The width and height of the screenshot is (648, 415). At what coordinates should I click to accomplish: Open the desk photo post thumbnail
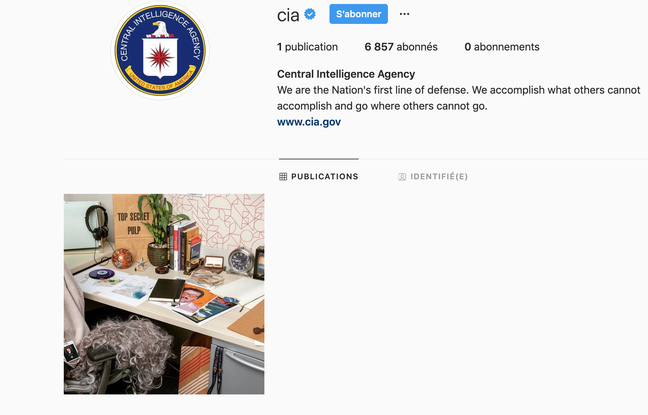[164, 294]
